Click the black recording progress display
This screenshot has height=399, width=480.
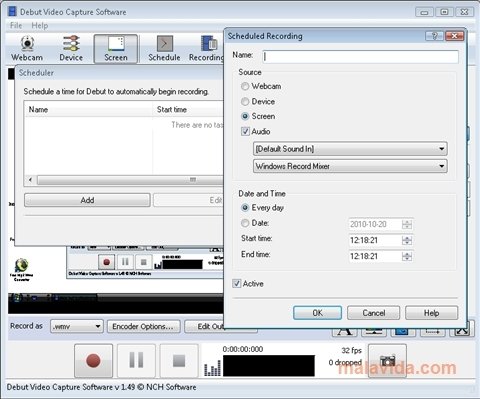coord(269,366)
